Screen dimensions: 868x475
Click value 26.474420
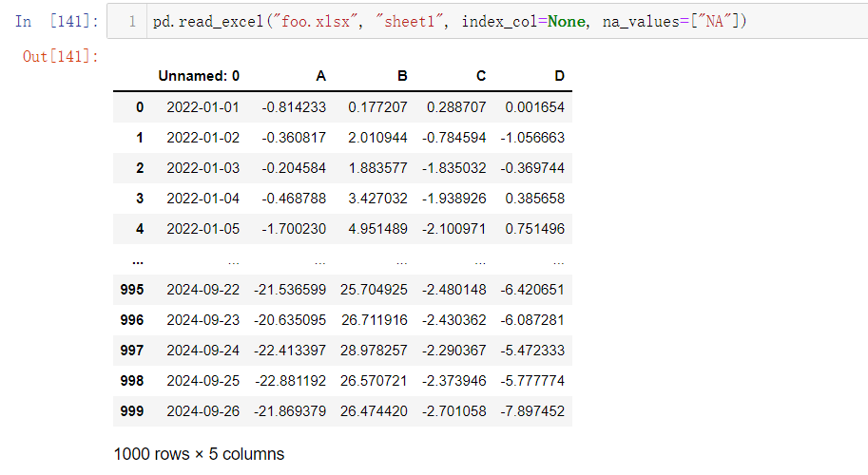374,411
